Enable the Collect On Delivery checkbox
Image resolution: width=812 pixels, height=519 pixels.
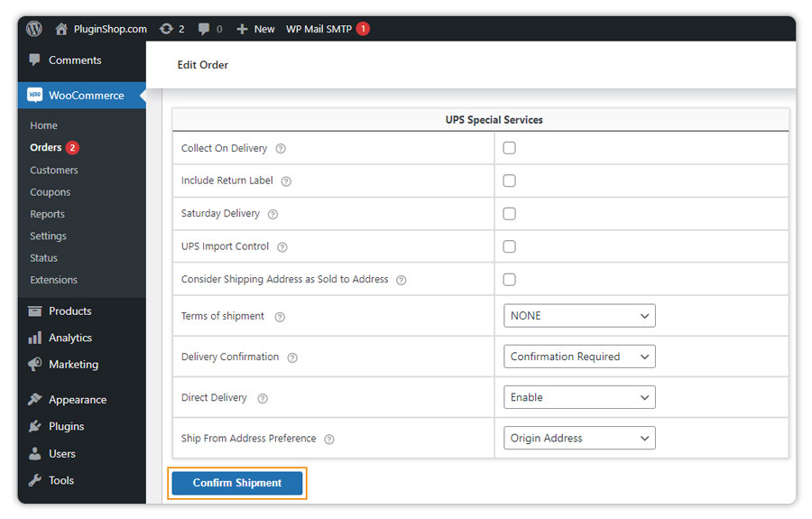click(x=510, y=148)
